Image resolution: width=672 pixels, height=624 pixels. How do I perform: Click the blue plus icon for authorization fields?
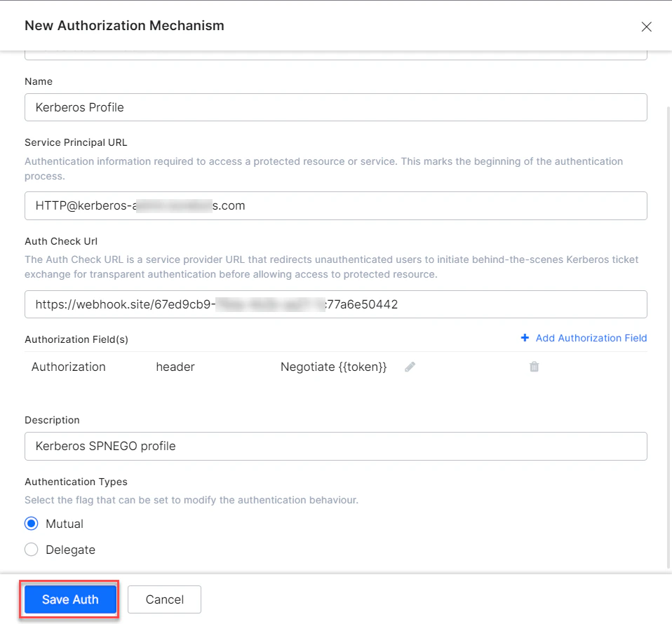[x=525, y=337]
